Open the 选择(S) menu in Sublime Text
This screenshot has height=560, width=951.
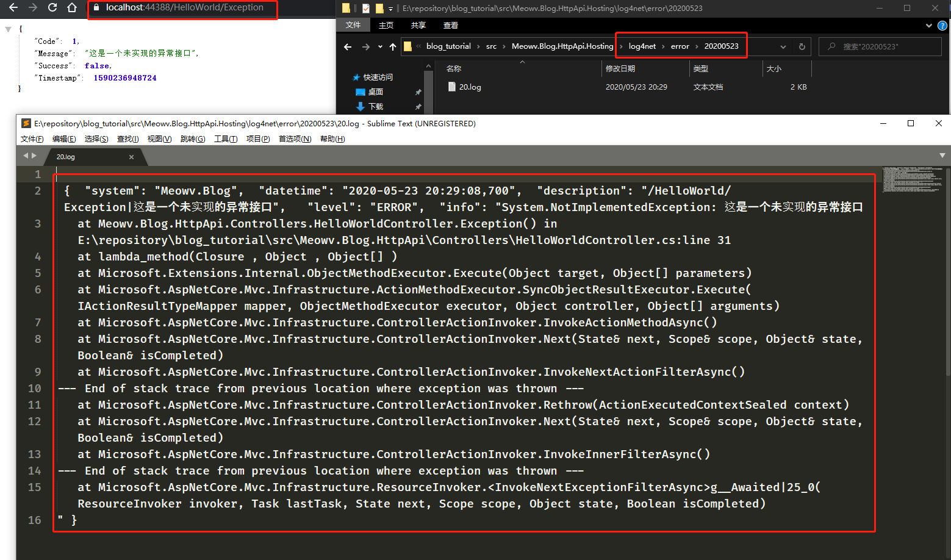pos(96,139)
